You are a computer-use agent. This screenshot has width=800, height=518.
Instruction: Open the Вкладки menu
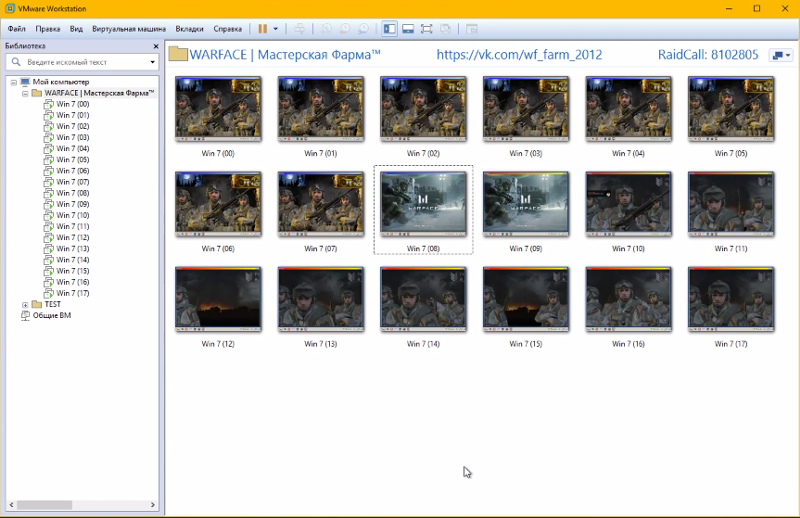pyautogui.click(x=189, y=29)
